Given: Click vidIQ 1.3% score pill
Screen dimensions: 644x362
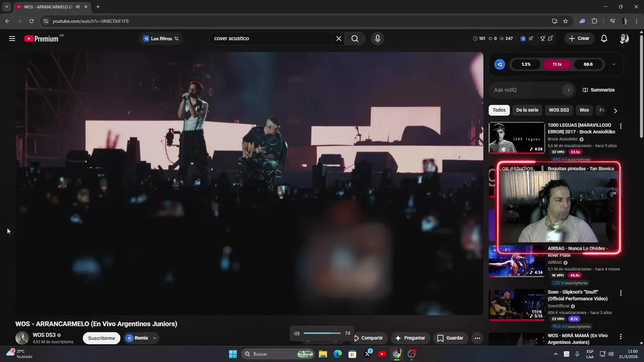Looking at the screenshot, I should pos(526,64).
